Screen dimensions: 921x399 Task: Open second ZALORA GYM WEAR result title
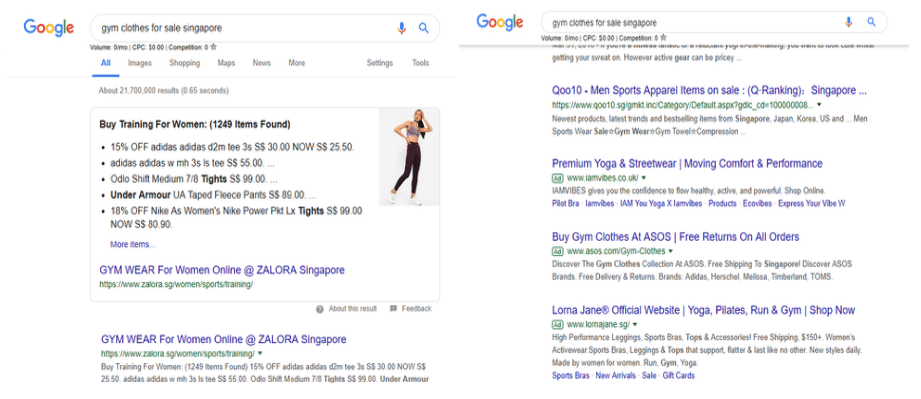[224, 339]
